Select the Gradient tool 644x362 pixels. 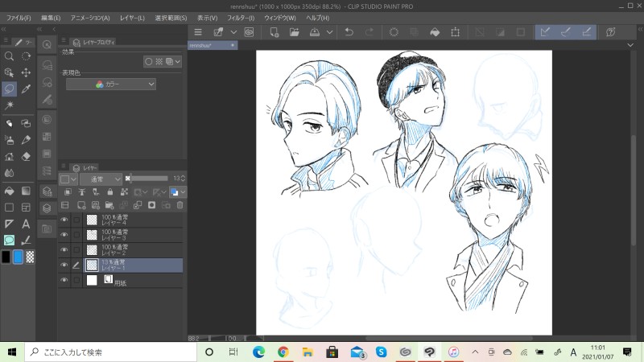tap(26, 191)
